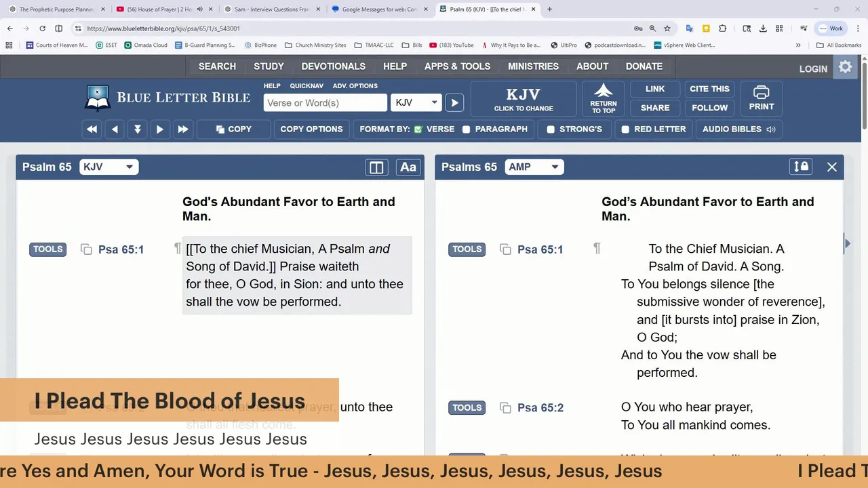Click the LINK button
This screenshot has width=868, height=488.
click(655, 89)
